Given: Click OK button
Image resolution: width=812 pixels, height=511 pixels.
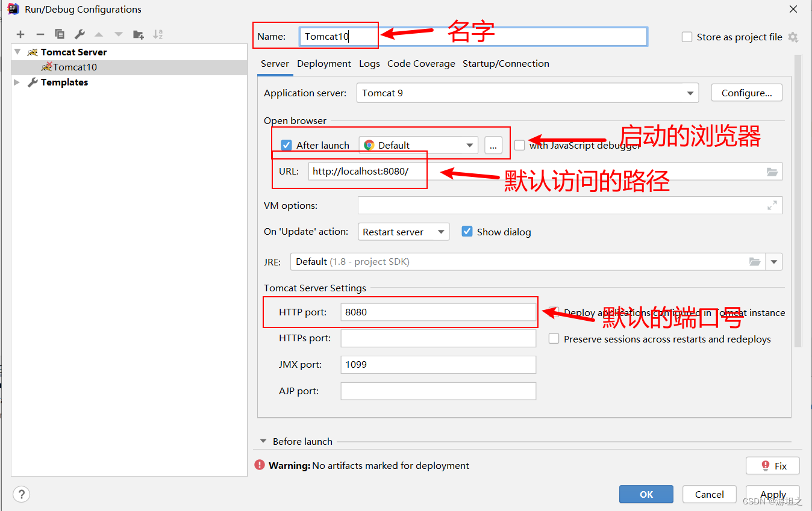Looking at the screenshot, I should click(646, 494).
